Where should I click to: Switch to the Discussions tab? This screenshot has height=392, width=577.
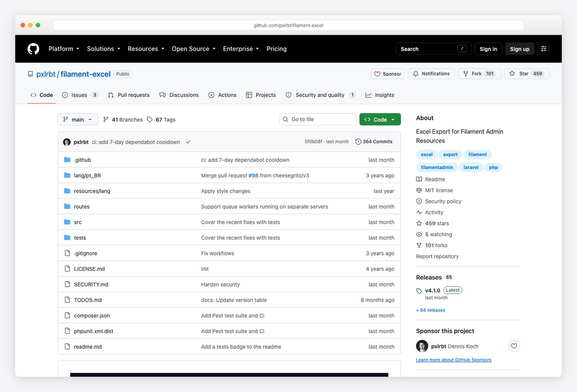point(179,95)
